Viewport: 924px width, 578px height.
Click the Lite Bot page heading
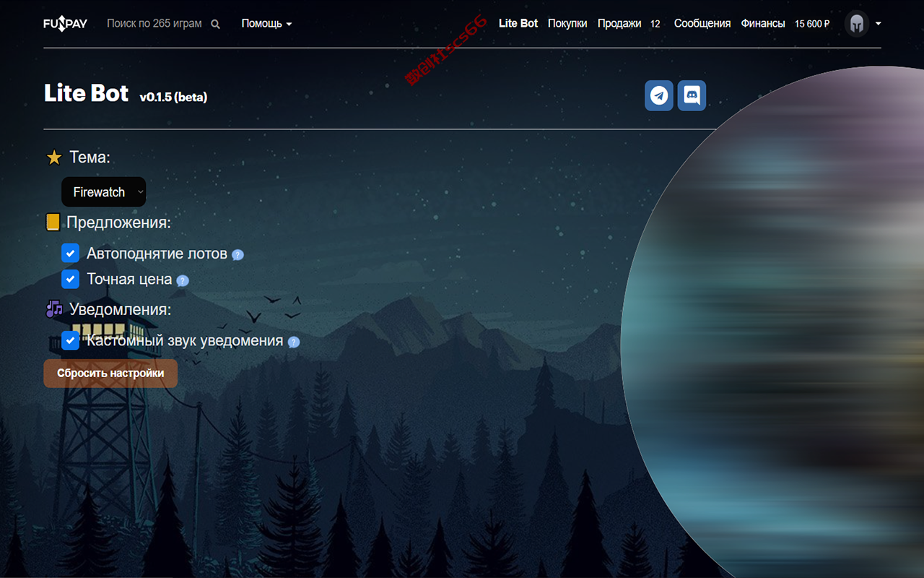point(87,93)
